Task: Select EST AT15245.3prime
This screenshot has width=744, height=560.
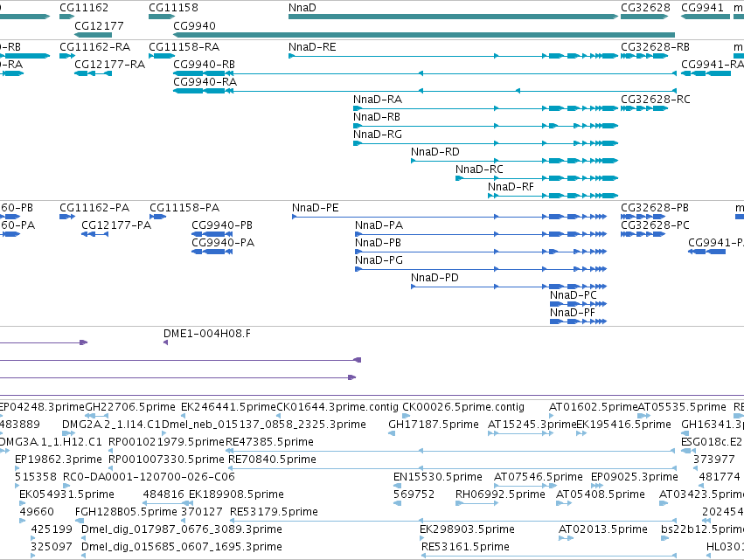Action: click(x=520, y=433)
